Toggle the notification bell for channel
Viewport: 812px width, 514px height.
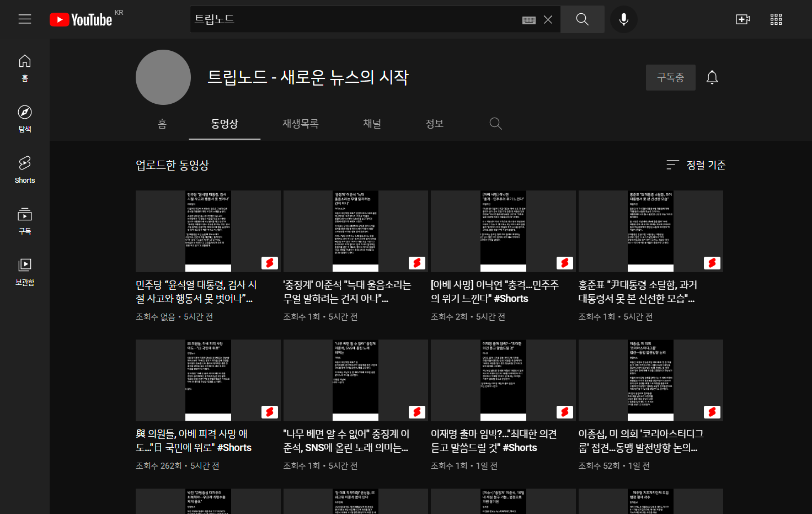(x=712, y=77)
